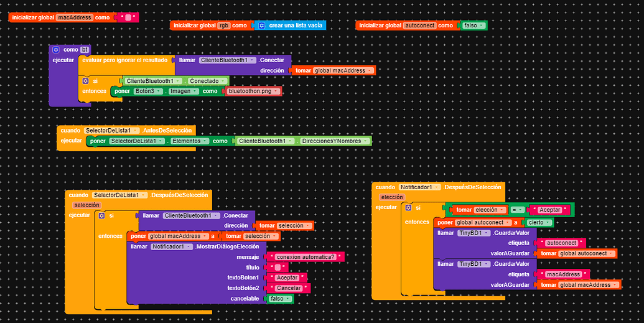
Task: Open the 'falso' dropdown beside cancelable
Action: pos(281,299)
